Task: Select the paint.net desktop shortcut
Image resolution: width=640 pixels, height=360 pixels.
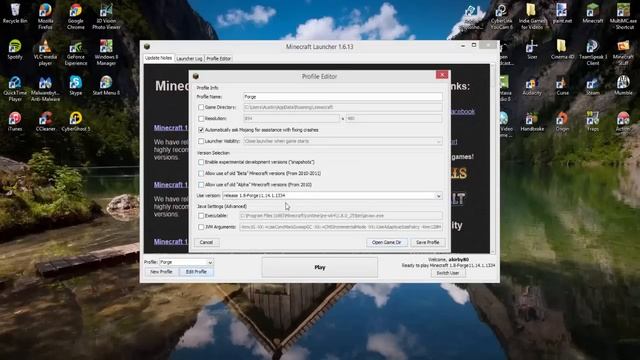Action: click(x=562, y=13)
